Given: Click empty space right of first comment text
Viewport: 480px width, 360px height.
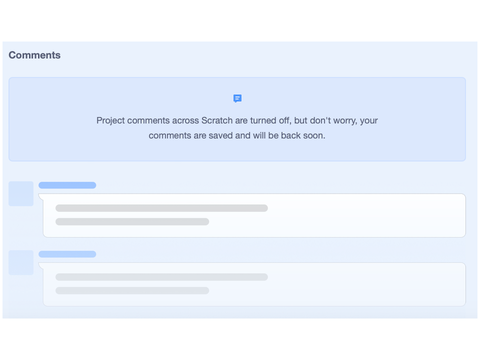Looking at the screenshot, I should click(x=367, y=215).
